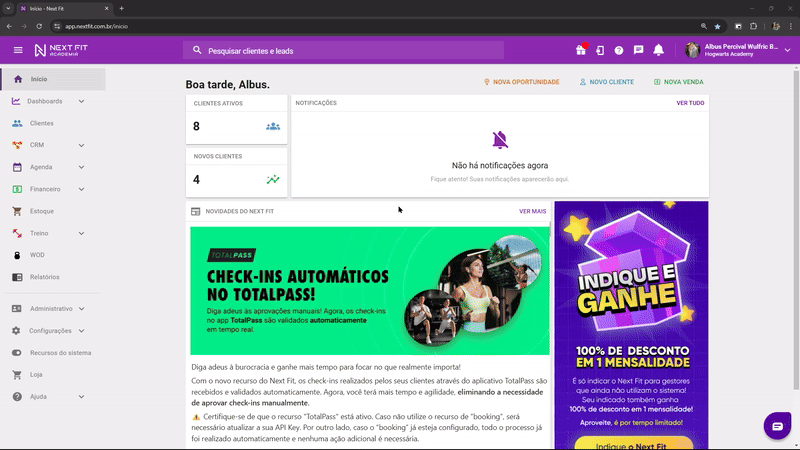Click the new clients trend icon

(x=273, y=180)
